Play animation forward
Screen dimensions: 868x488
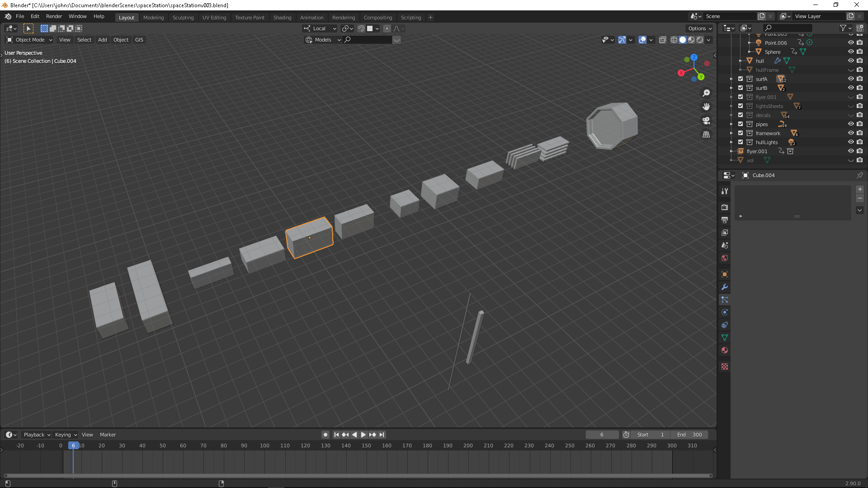point(363,435)
